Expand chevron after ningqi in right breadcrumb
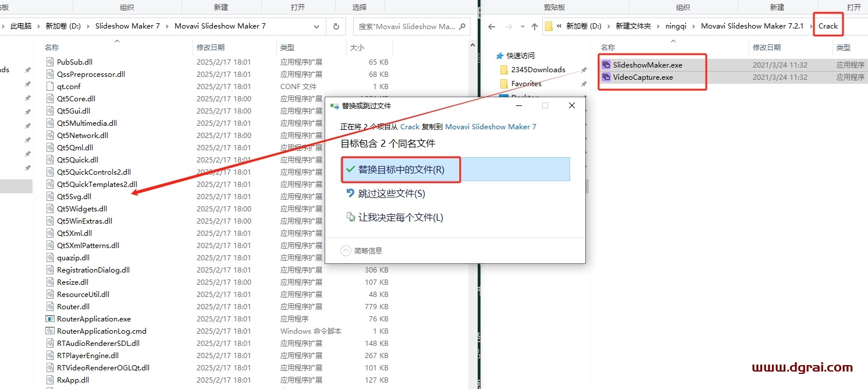 [x=693, y=26]
